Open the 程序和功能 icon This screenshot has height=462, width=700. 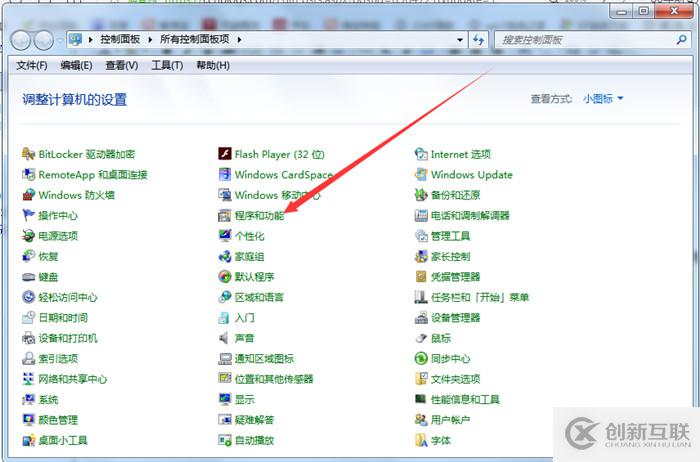tap(225, 216)
